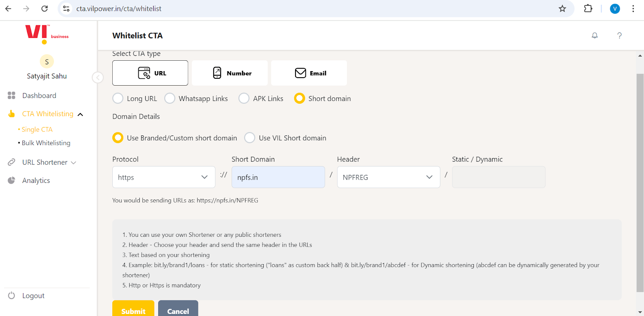
Task: Open help via question mark icon
Action: pos(619,35)
